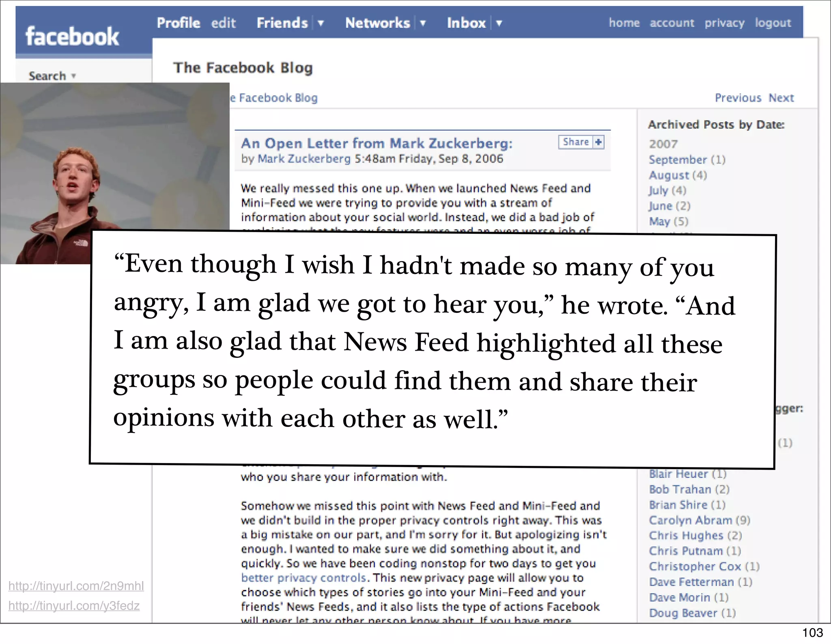Open tinyurl.com/y3fedz link

pos(74,605)
